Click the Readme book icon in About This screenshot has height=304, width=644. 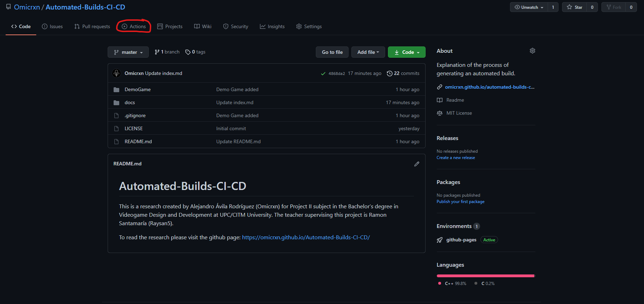[x=440, y=100]
